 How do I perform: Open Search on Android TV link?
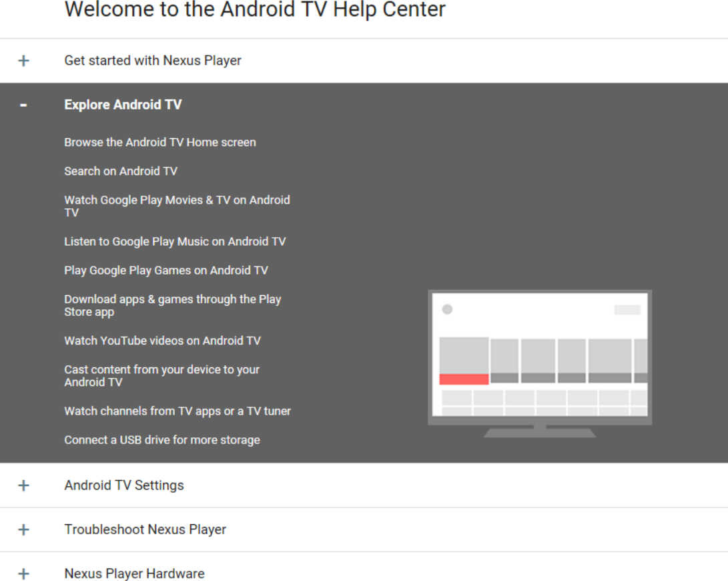(x=121, y=171)
